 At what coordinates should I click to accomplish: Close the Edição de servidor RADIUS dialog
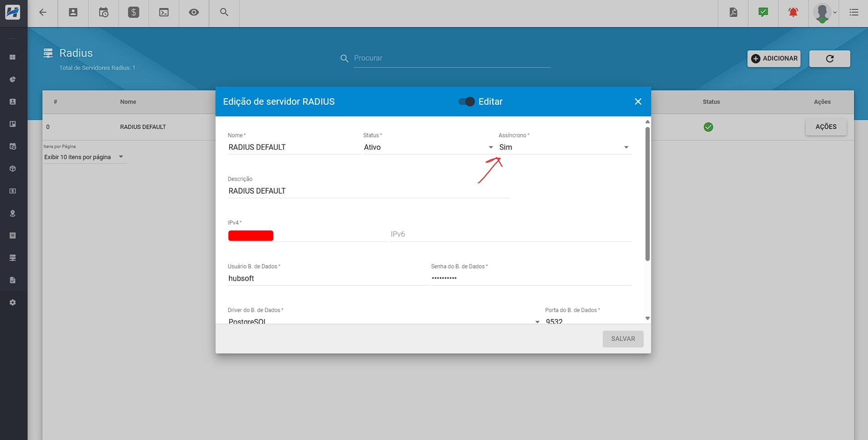[x=638, y=102]
